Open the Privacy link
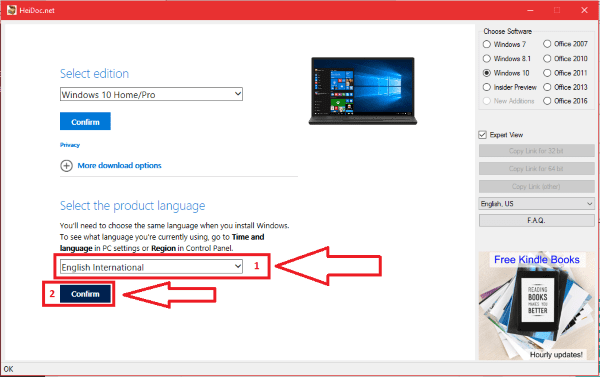This screenshot has height=377, width=600. [x=70, y=145]
